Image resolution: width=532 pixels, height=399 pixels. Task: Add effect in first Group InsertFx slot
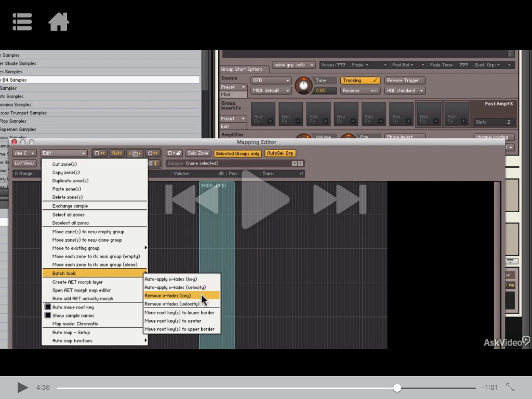[263, 114]
